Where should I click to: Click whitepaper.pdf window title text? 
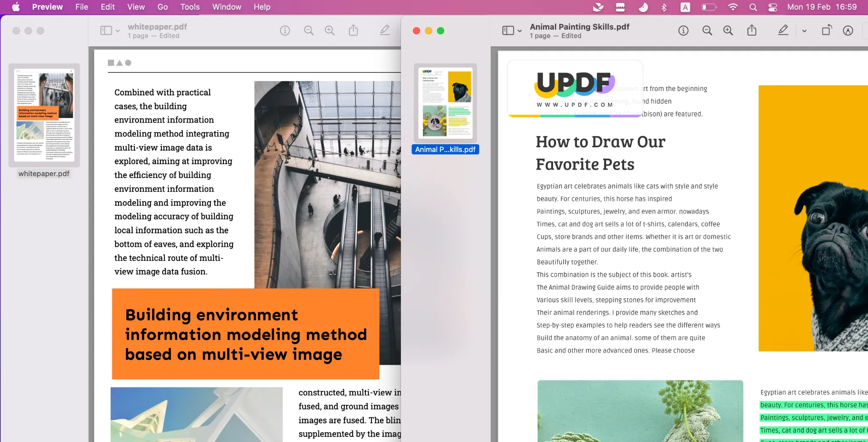[157, 27]
